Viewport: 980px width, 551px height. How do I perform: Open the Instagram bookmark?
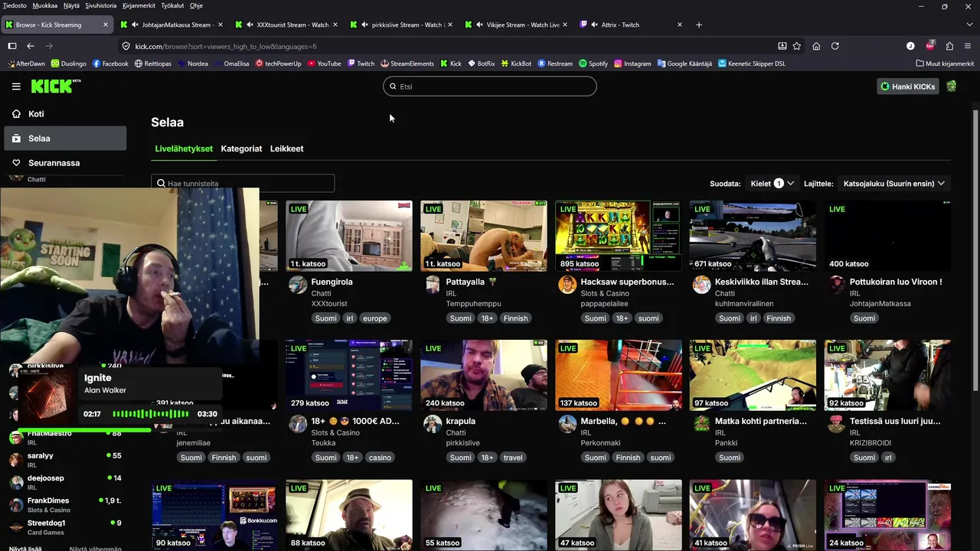point(632,64)
